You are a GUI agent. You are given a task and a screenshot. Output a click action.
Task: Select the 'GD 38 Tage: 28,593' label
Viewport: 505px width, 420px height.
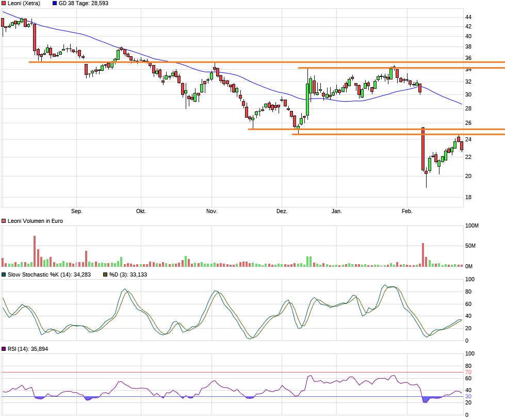(84, 3)
